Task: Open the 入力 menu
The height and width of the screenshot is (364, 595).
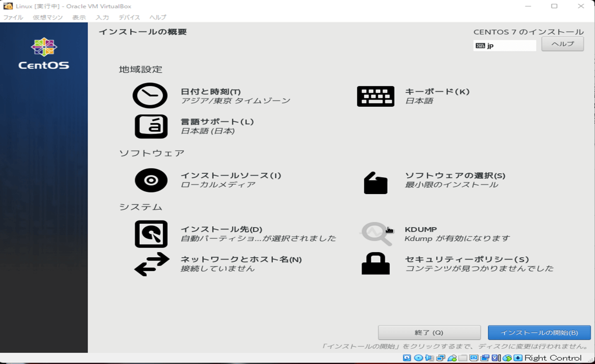Action: tap(102, 17)
